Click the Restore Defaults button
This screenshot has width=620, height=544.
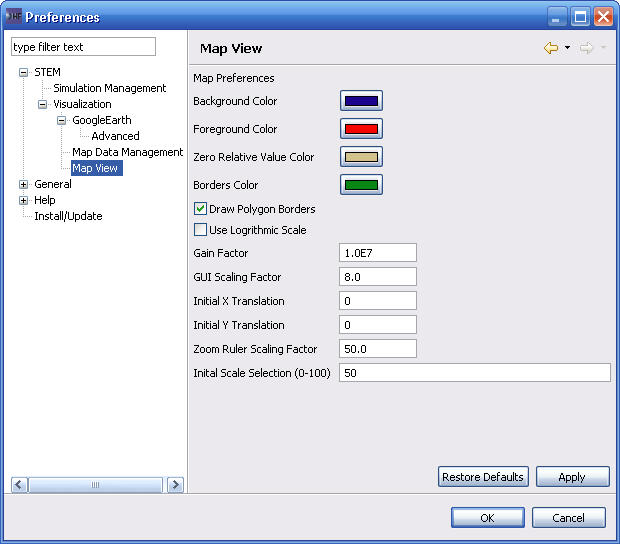[483, 477]
